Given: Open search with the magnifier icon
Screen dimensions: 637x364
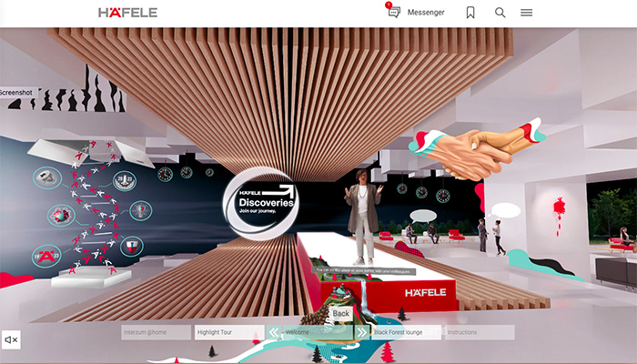Looking at the screenshot, I should tap(500, 13).
